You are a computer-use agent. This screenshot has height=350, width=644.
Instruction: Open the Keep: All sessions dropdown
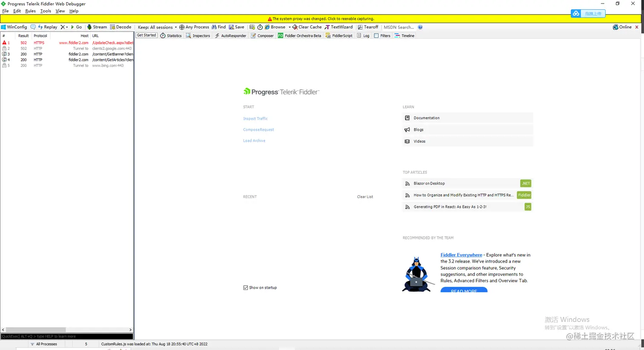click(x=157, y=27)
